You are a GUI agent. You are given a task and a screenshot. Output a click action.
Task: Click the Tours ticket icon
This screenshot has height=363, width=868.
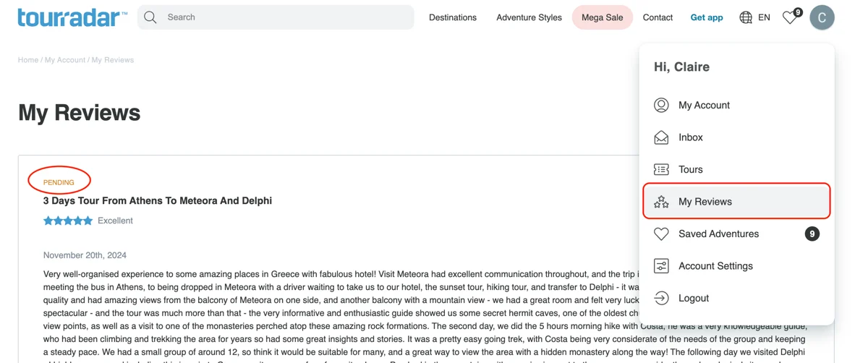click(661, 169)
